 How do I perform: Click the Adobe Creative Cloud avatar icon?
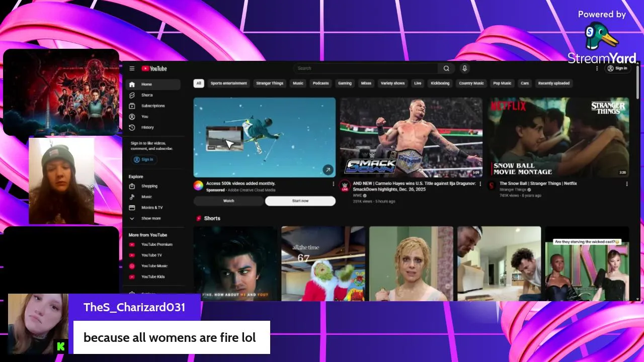198,186
